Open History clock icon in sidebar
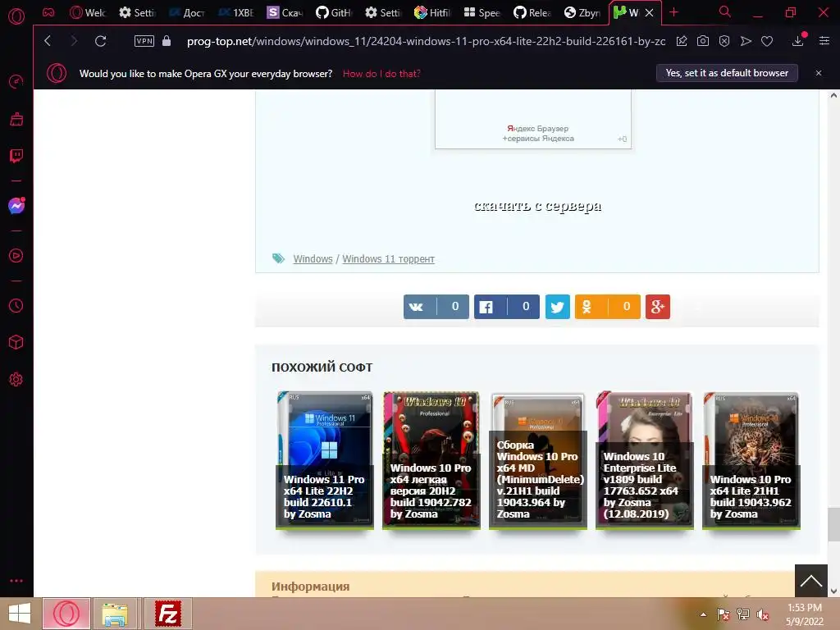This screenshot has height=630, width=840. 16,305
